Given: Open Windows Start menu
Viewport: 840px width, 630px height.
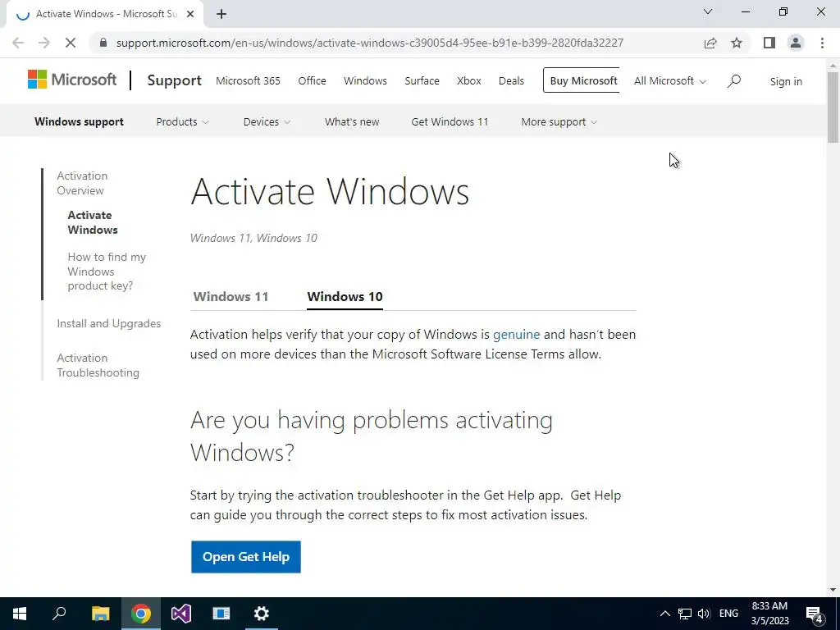Looking at the screenshot, I should click(20, 614).
